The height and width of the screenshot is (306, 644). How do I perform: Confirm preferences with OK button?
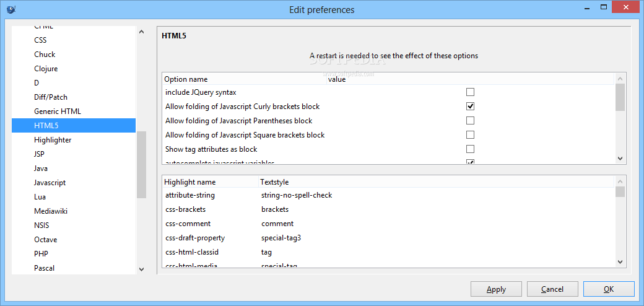(x=609, y=289)
